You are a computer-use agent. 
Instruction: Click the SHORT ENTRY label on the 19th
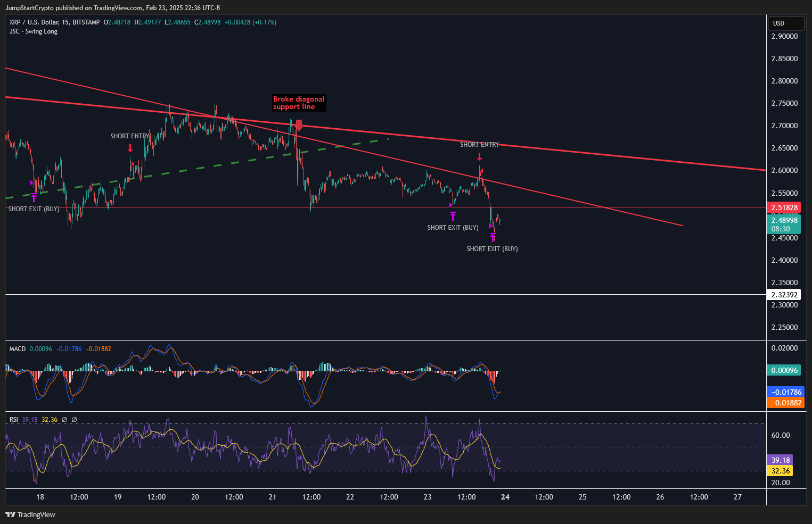129,136
